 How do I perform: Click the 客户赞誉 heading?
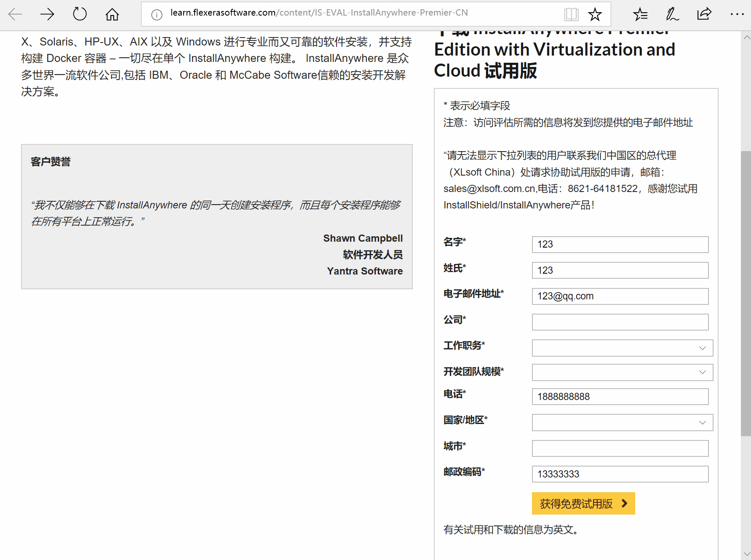51,162
